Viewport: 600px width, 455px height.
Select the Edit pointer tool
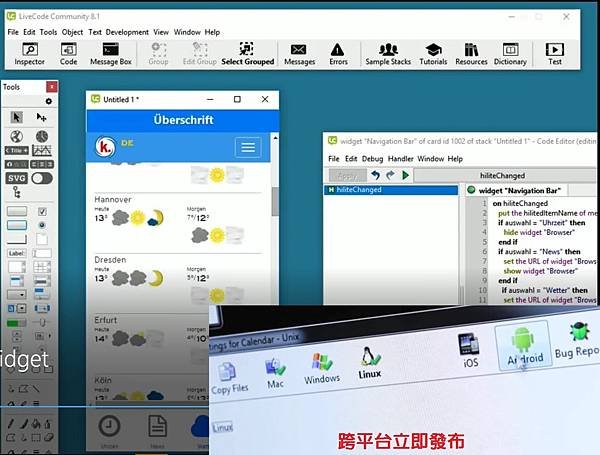coord(41,117)
